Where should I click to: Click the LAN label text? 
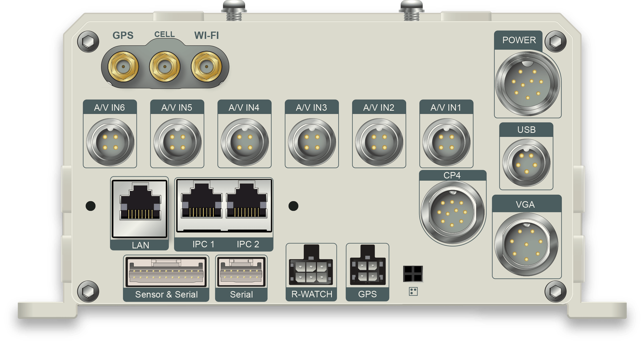[x=141, y=245]
